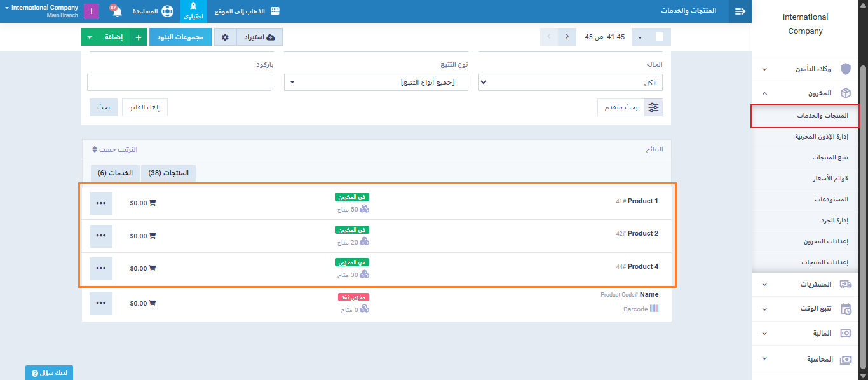The width and height of the screenshot is (868, 380).
Task: Open three-dots menu for Product 1
Action: pyautogui.click(x=101, y=203)
